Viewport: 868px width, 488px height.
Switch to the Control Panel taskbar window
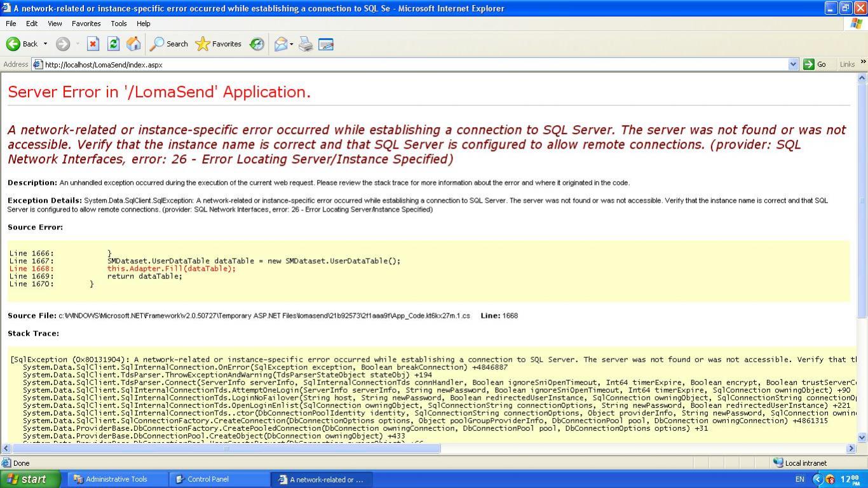[220, 479]
